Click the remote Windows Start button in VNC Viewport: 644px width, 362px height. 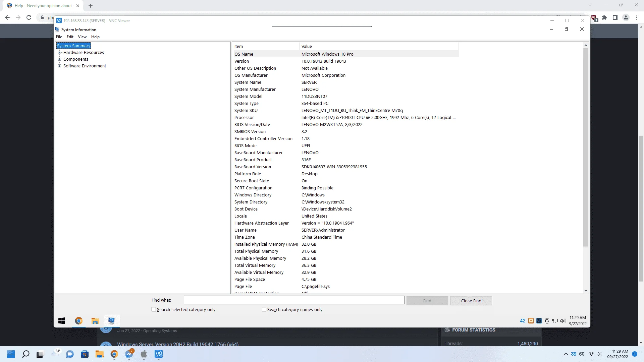62,321
